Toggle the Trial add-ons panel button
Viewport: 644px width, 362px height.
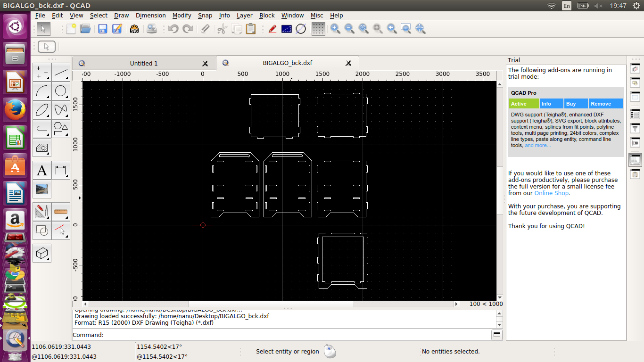(635, 160)
